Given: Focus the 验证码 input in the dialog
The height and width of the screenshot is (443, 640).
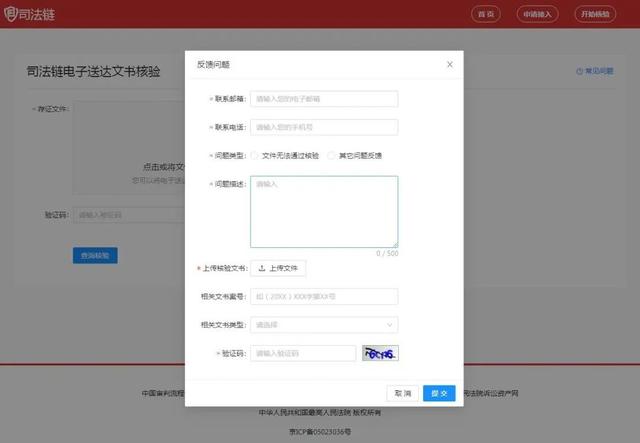Looking at the screenshot, I should click(x=303, y=353).
